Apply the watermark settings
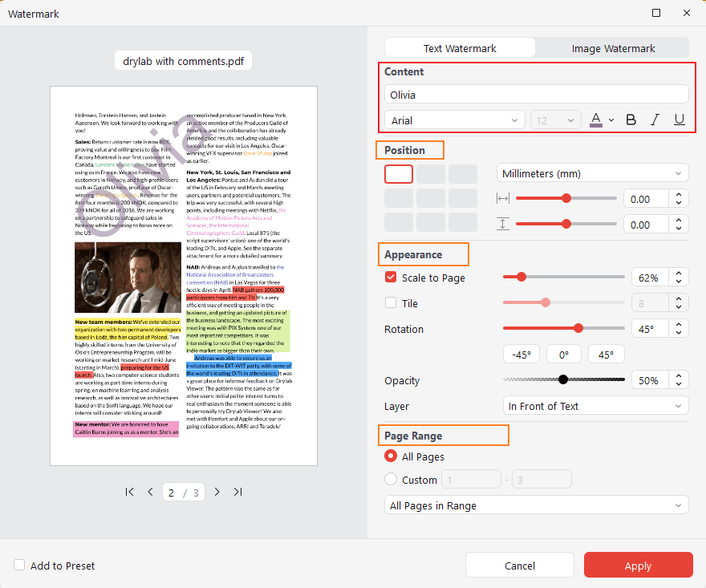Viewport: 706px width, 588px height. (x=638, y=565)
